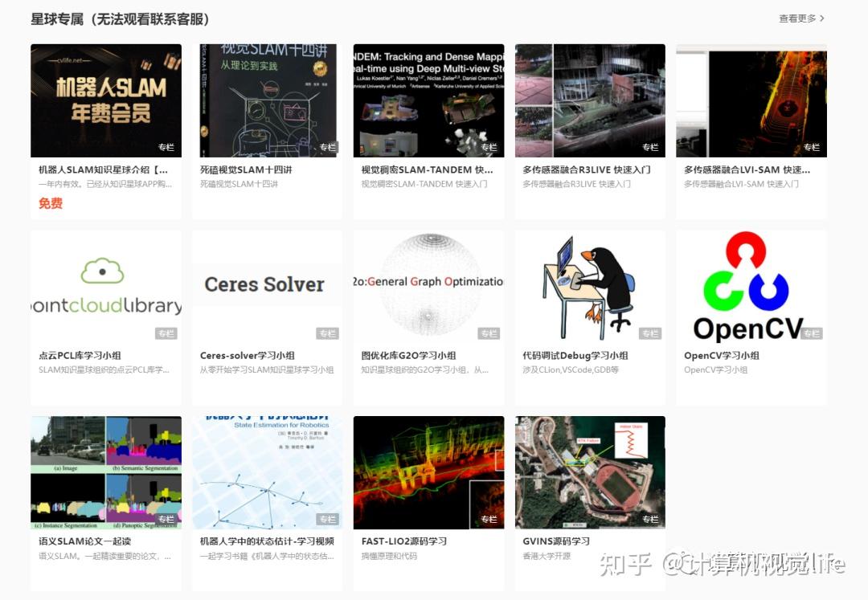Open the FAST-LIO2 point cloud cover image
This screenshot has height=600, width=868.
click(428, 471)
